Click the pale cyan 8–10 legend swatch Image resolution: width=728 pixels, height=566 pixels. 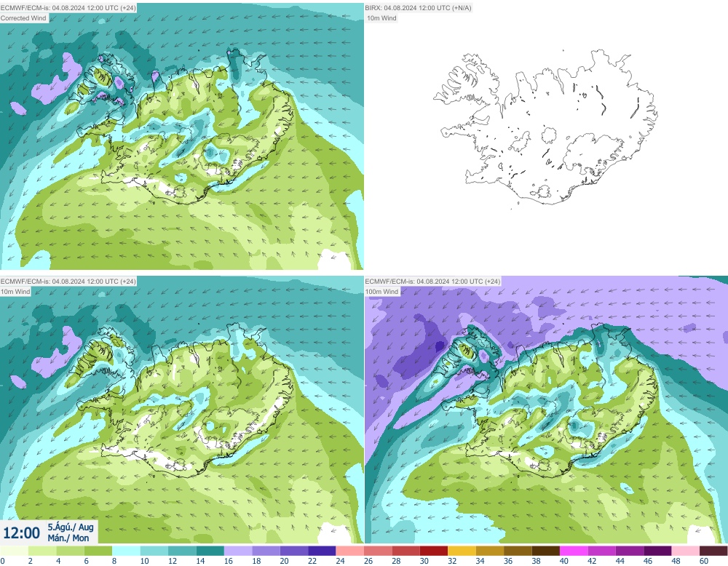[x=126, y=551]
